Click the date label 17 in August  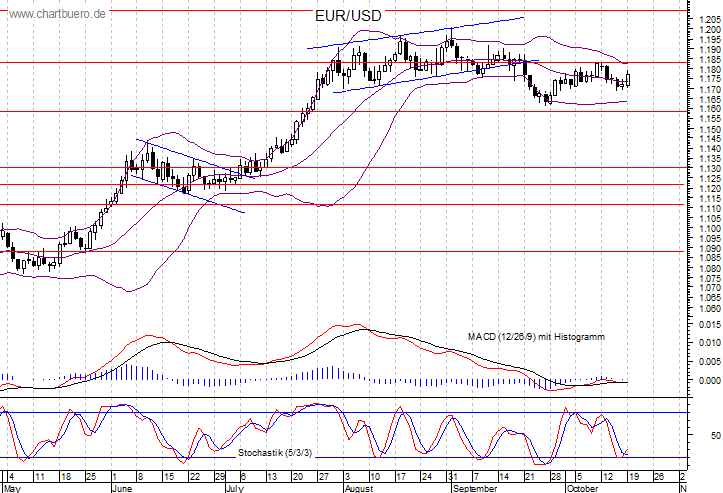pyautogui.click(x=401, y=476)
